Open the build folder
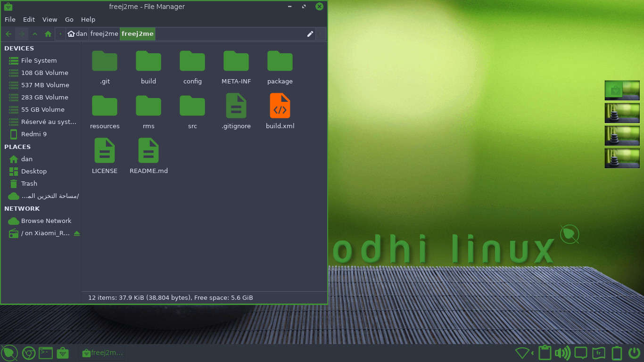Viewport: 644px width, 362px height. click(x=149, y=67)
